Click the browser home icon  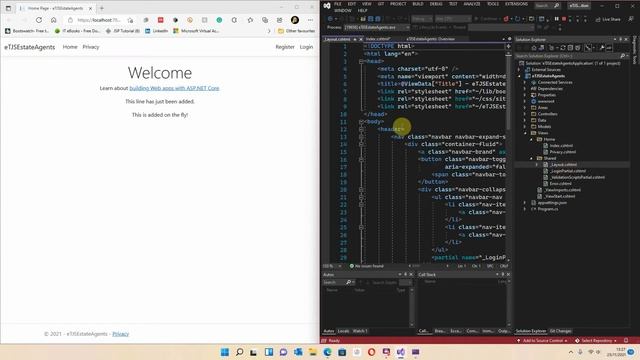pos(53,20)
